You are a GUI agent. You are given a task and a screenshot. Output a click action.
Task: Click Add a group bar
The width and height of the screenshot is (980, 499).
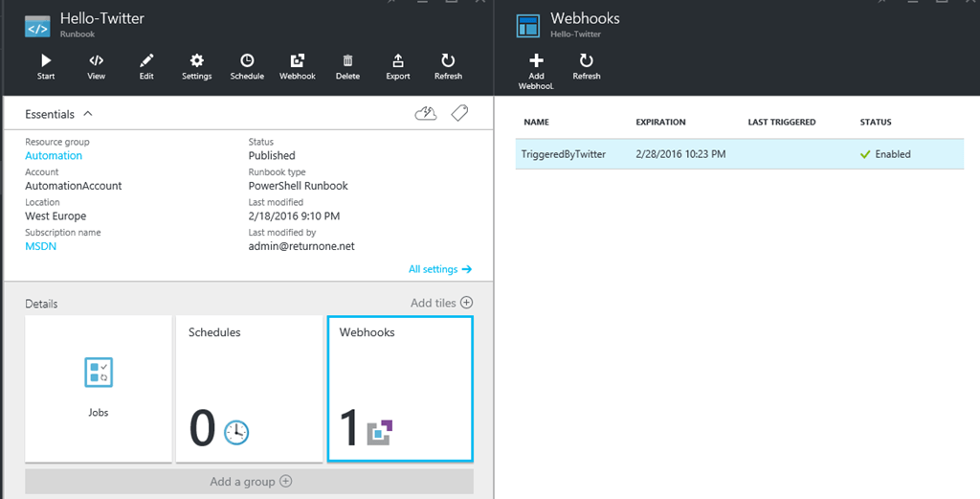coord(250,482)
